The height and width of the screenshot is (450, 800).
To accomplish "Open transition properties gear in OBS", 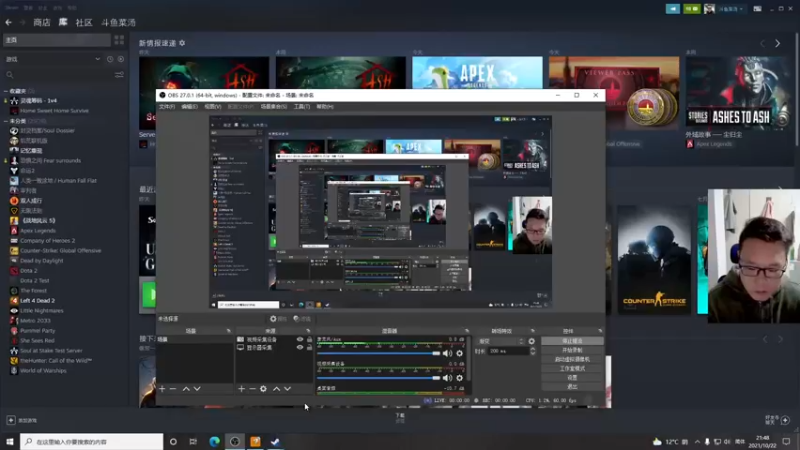I will 532,341.
